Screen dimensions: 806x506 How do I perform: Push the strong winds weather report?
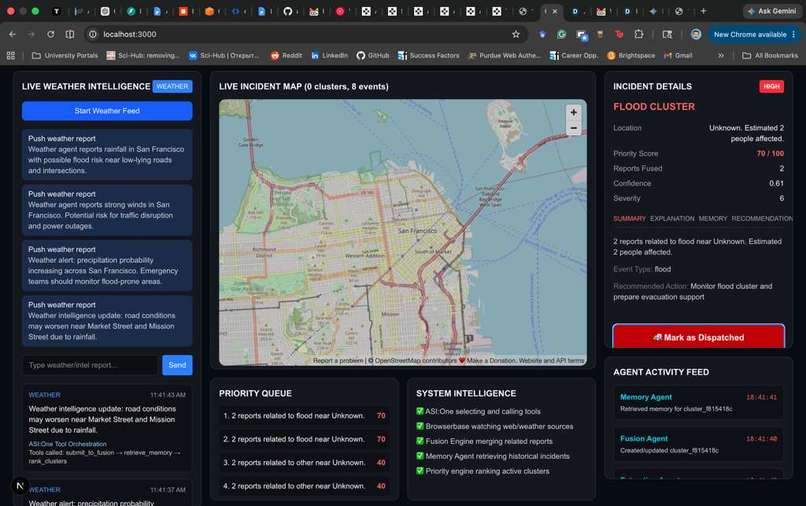[x=107, y=210]
